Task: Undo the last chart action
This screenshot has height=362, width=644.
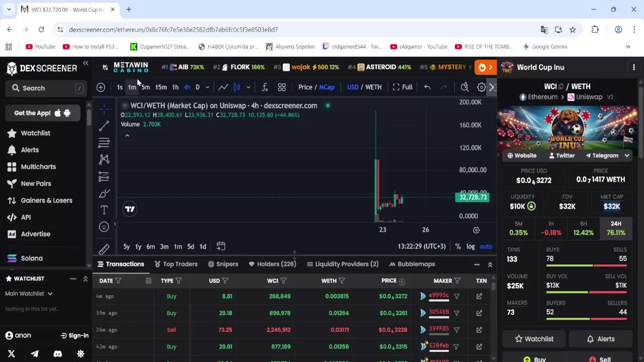Action: tap(427, 87)
